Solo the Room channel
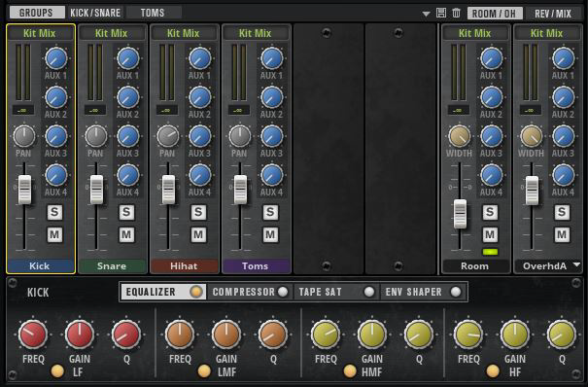Screen dimensions: 588x387 point(490,212)
